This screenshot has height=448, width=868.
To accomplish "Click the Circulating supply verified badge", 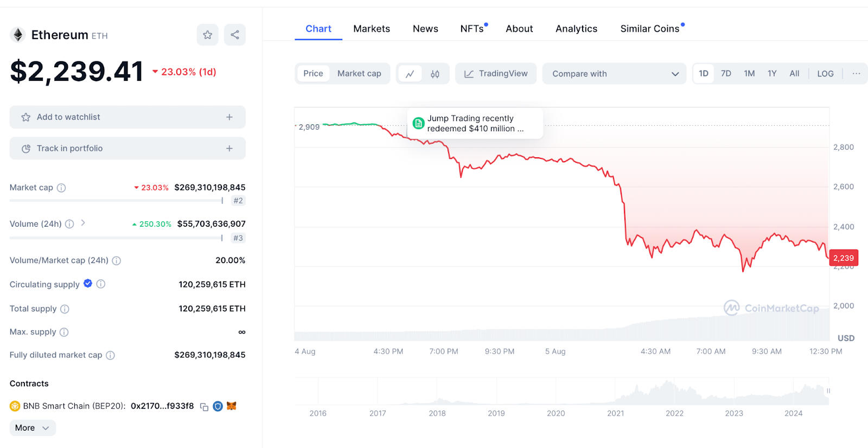I will pos(88,284).
